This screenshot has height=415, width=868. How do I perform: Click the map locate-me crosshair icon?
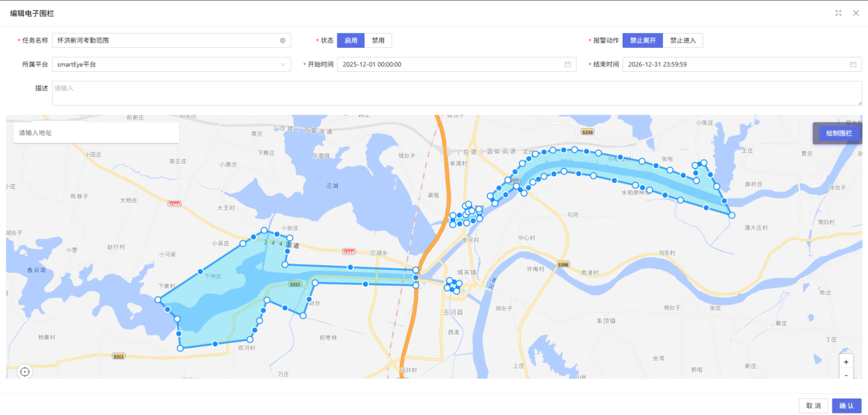coord(25,371)
